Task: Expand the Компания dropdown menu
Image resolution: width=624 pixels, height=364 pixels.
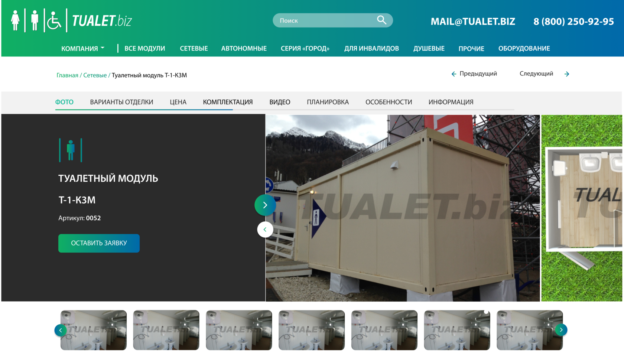Action: click(x=83, y=48)
